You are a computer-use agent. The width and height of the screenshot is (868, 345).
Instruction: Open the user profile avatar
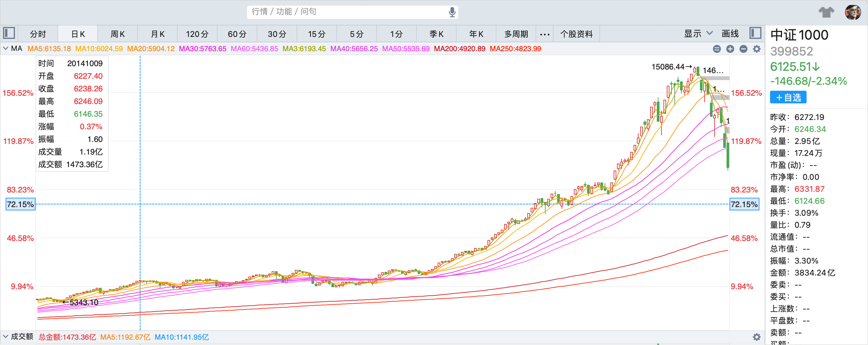pos(853,12)
